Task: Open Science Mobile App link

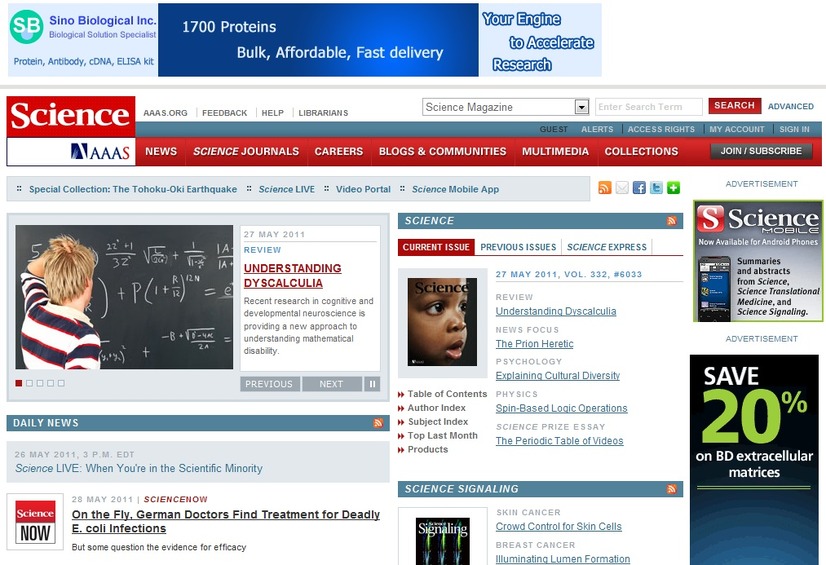Action: [455, 189]
